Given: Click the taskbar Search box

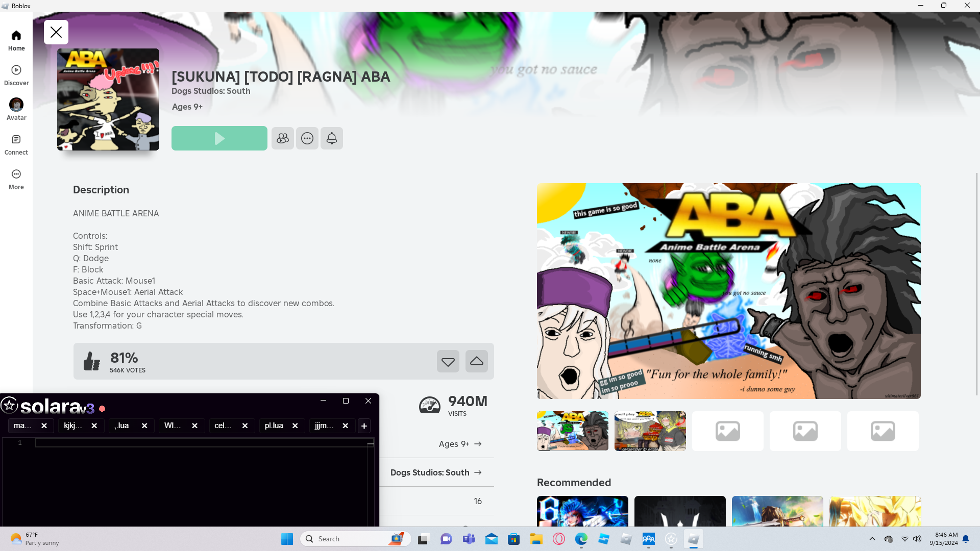Looking at the screenshot, I should 356,539.
